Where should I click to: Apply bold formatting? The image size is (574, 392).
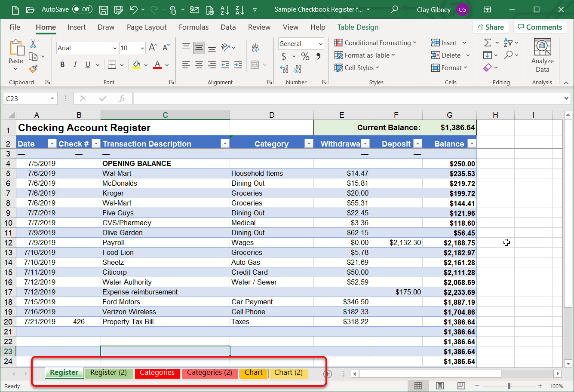(x=62, y=64)
